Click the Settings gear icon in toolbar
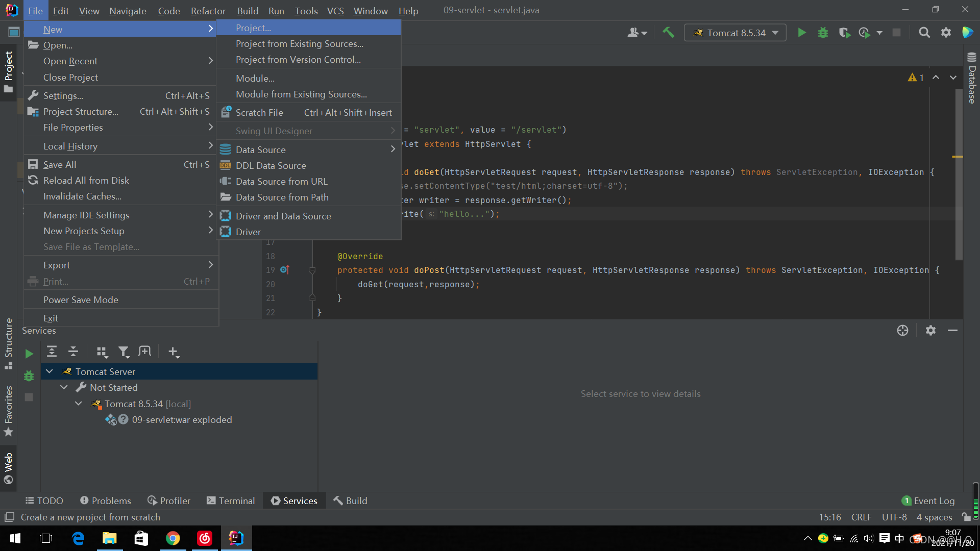The image size is (980, 551). (x=946, y=33)
